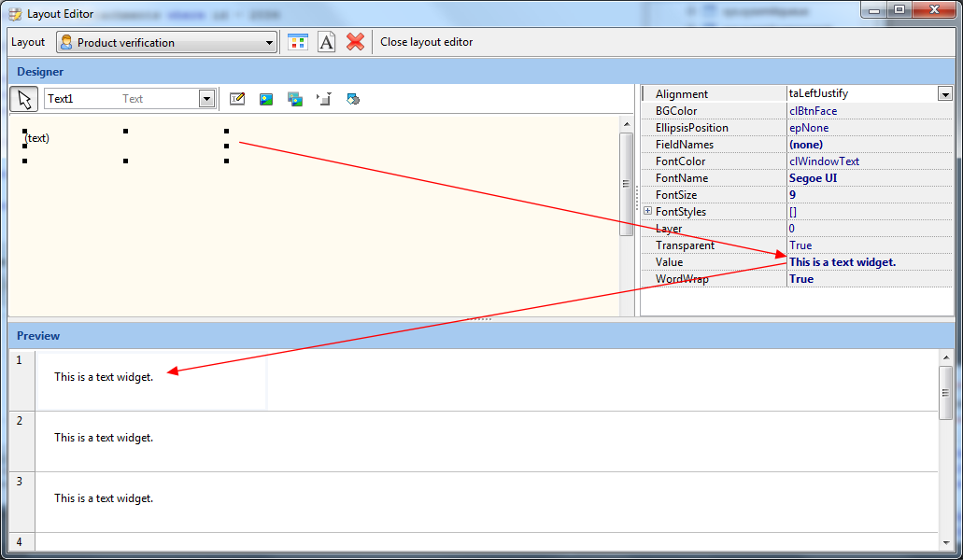Click the single image widget icon
This screenshot has height=560, width=963.
(266, 99)
